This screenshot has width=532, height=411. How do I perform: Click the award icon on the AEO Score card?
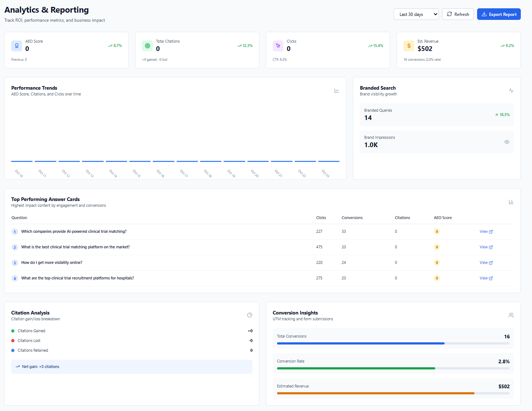17,46
